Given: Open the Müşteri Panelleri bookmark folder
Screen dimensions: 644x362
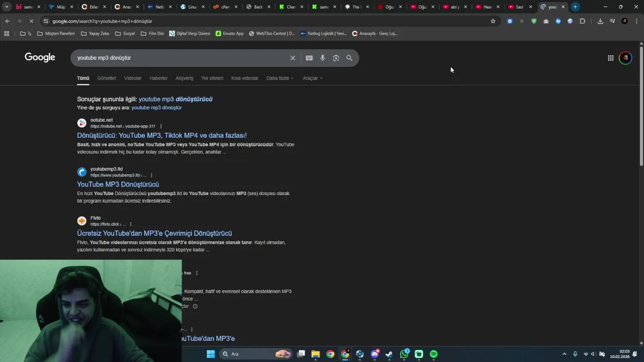Looking at the screenshot, I should (56, 34).
